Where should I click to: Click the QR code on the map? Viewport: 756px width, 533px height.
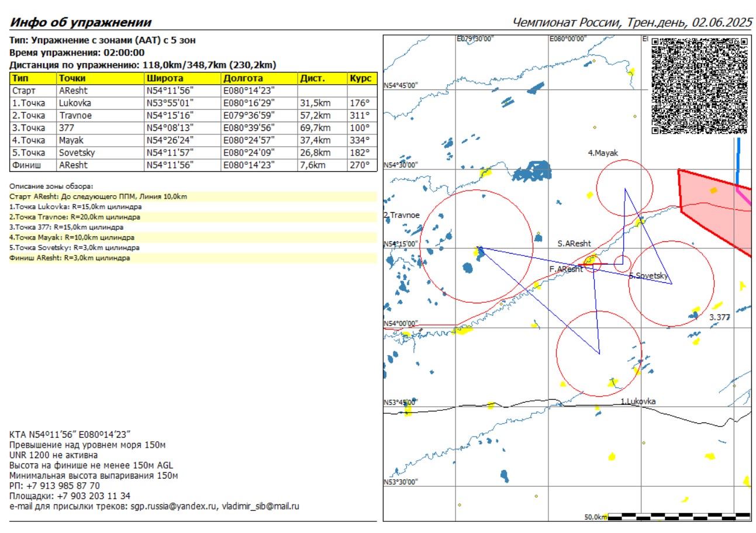click(x=699, y=85)
